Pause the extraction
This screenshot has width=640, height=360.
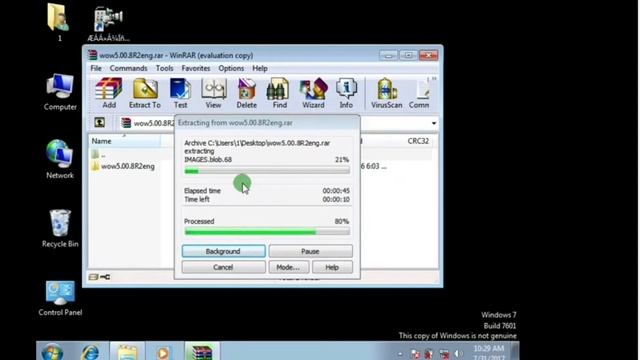click(x=310, y=251)
